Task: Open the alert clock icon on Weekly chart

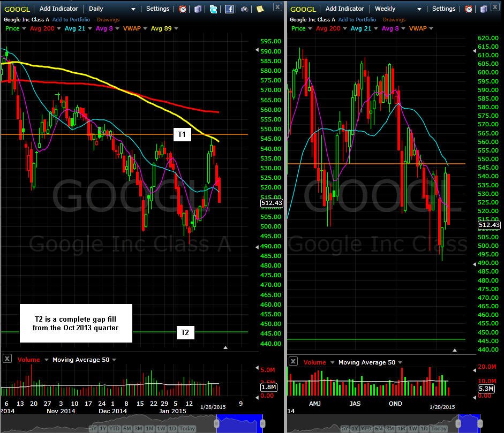Action: tap(469, 9)
